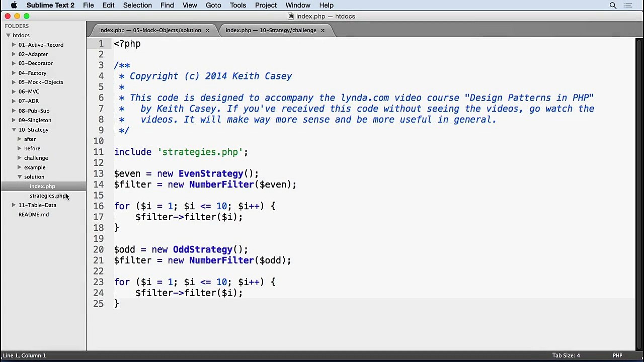Select the 05-Mock-Objects folder label
644x362 pixels.
(41, 82)
